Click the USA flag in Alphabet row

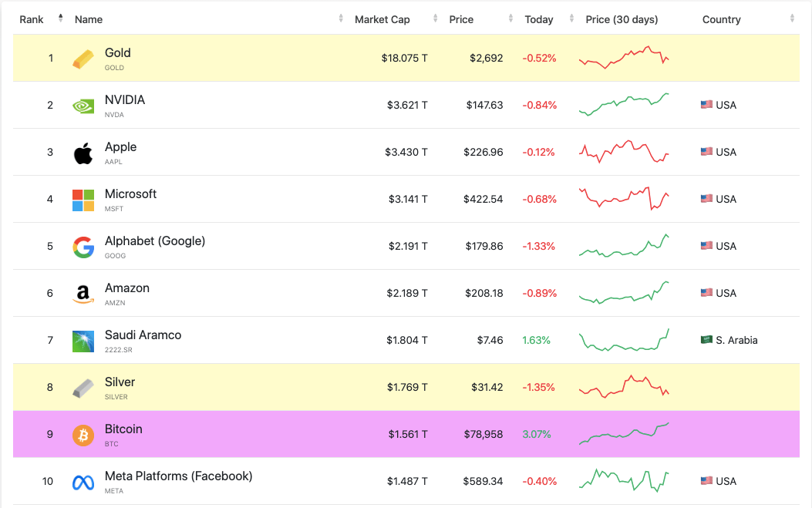point(706,246)
